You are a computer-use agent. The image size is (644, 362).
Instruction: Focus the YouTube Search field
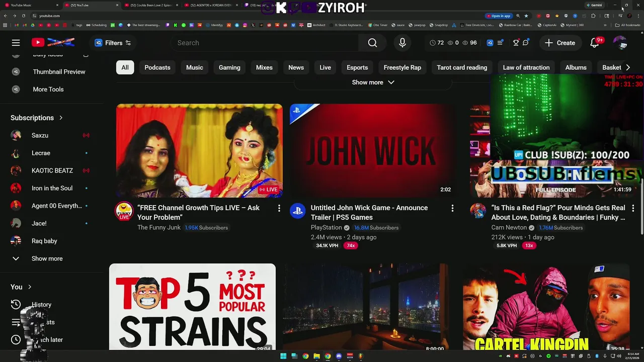point(264,43)
